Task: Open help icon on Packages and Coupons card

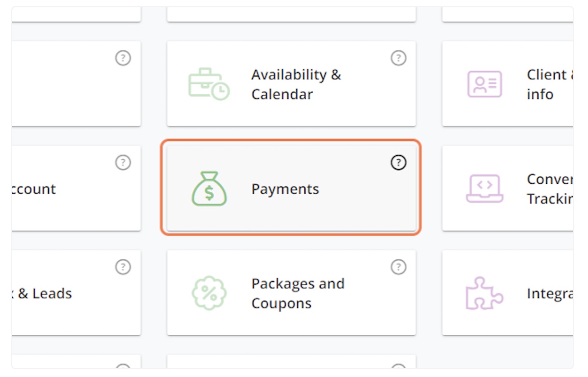Action: 398,267
